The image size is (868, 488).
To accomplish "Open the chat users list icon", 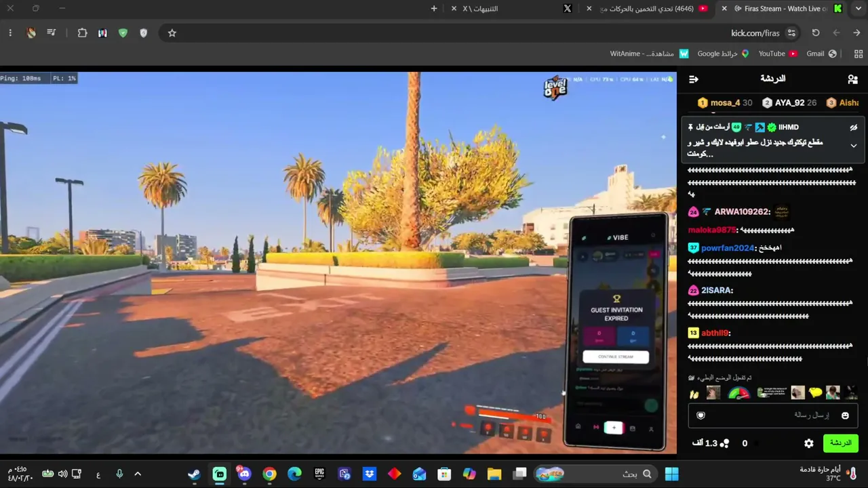I will (x=852, y=79).
